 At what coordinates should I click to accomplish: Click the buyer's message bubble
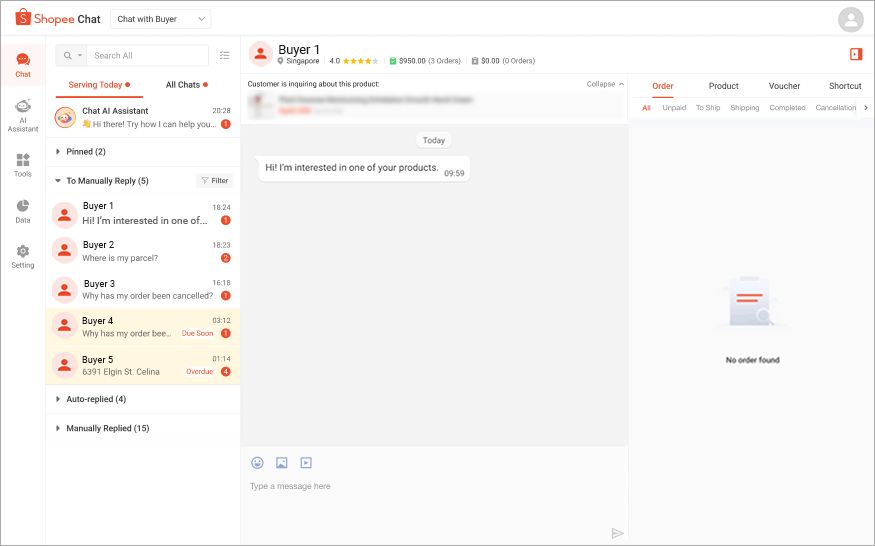(x=364, y=169)
